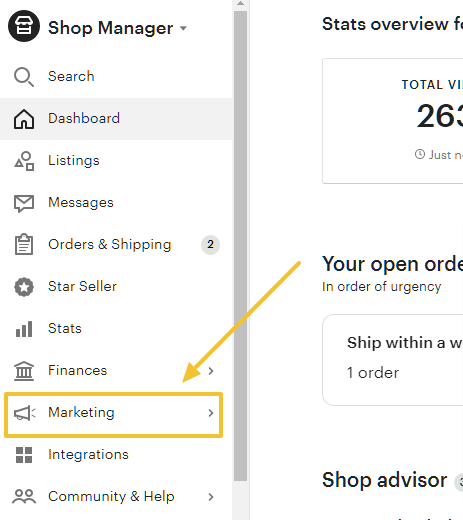The width and height of the screenshot is (463, 520).
Task: View the Orders & Shipping count badge
Action: (x=210, y=245)
